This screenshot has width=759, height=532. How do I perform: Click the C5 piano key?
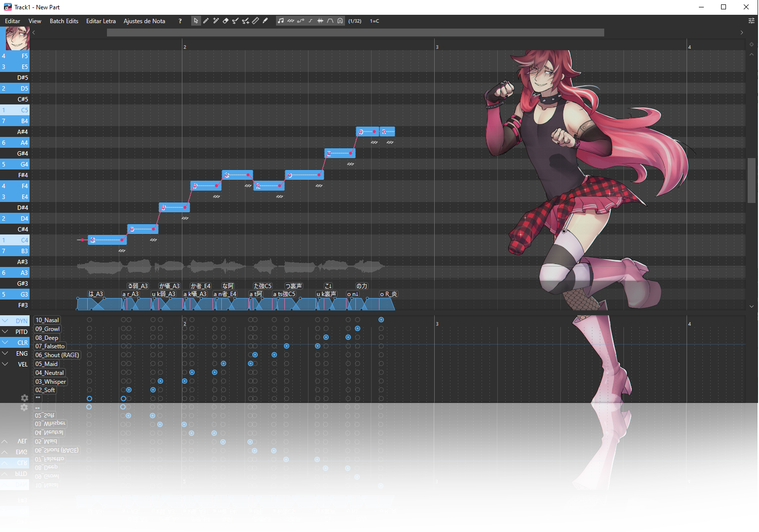point(15,110)
